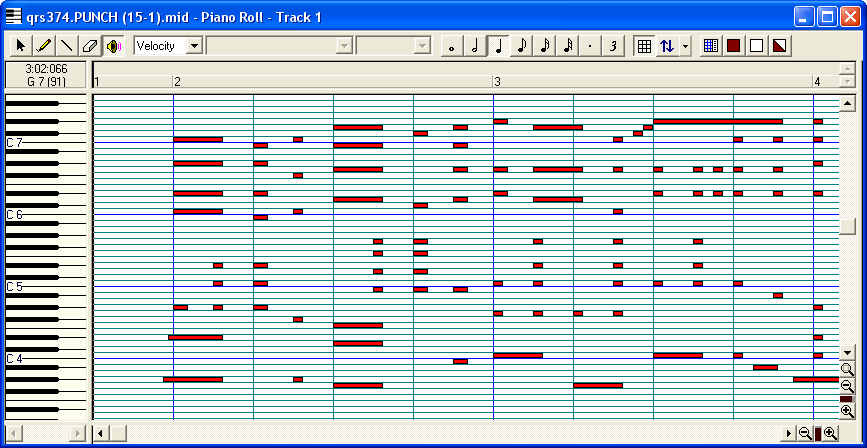Screen dimensions: 867x448
Task: Toggle the speaker scrub tool
Action: tap(113, 46)
